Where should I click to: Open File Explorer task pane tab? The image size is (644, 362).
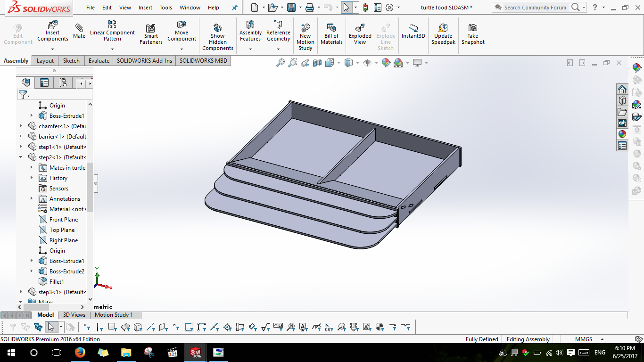pos(622,112)
